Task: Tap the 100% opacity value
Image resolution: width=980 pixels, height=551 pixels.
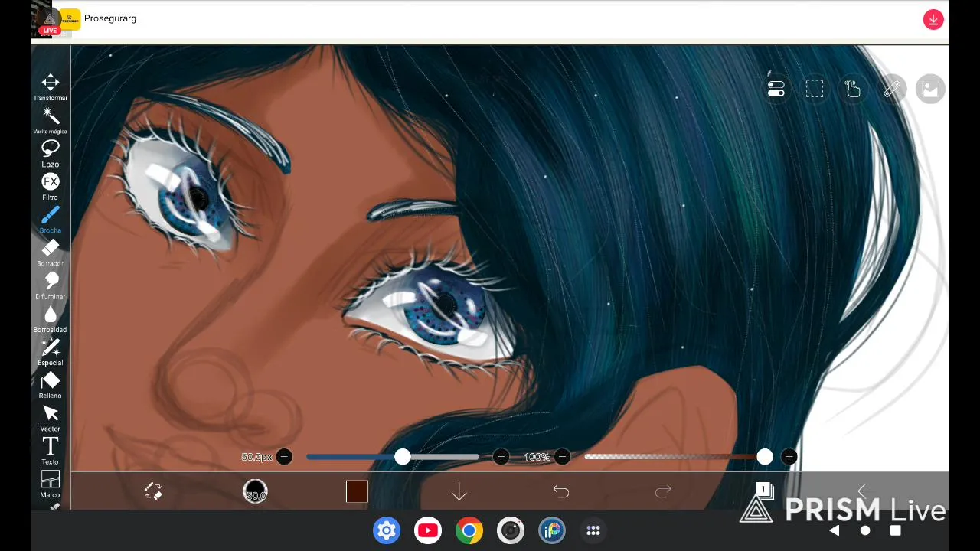Action: pos(537,457)
